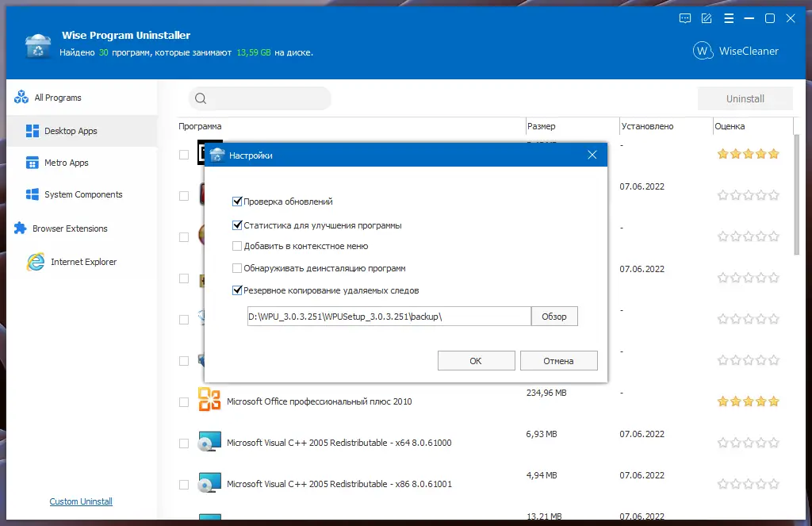The height and width of the screenshot is (526, 812).
Task: Click the search magnifier icon
Action: (201, 98)
